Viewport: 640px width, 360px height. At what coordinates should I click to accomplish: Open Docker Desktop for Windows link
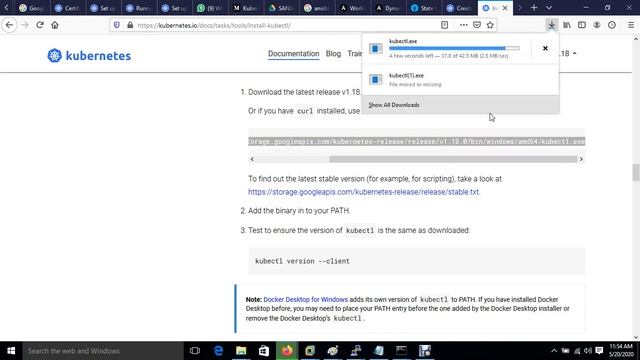[306, 299]
